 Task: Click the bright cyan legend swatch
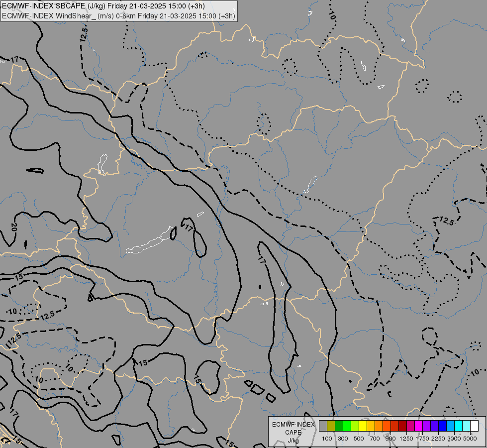tap(459, 426)
